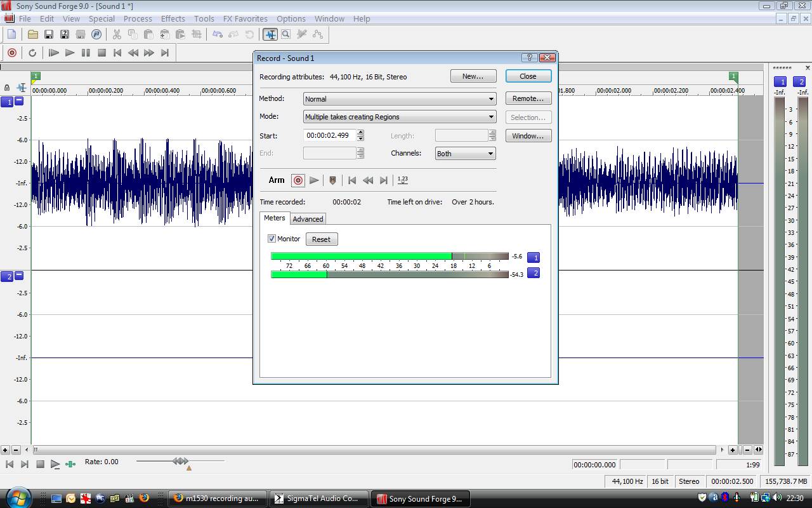This screenshot has width=812, height=508.
Task: Toggle the Monitor checkbox
Action: pyautogui.click(x=272, y=239)
